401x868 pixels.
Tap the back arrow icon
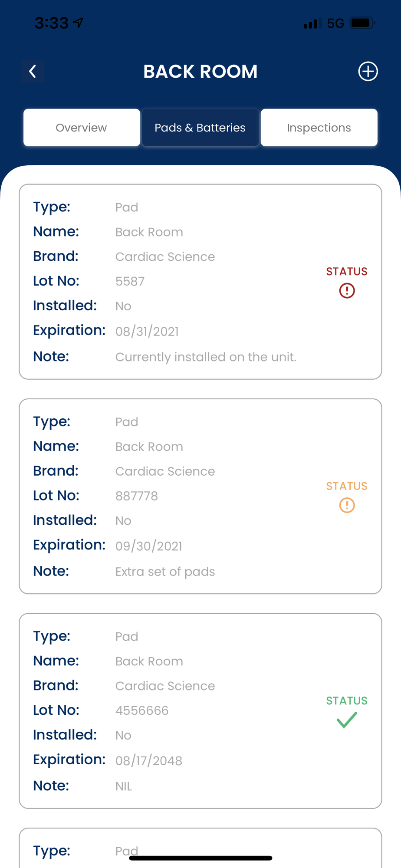[33, 72]
